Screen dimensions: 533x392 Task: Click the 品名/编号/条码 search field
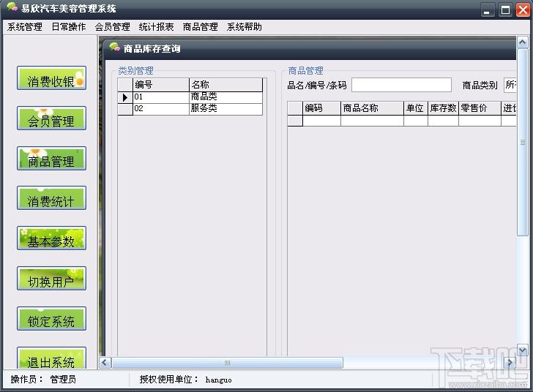(x=401, y=85)
